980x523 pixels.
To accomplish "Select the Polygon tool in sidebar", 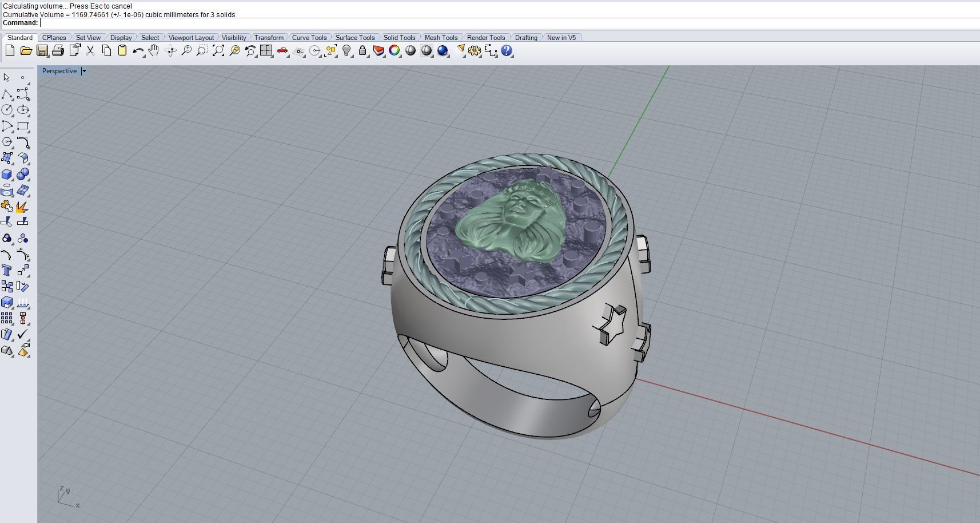I will [7, 142].
